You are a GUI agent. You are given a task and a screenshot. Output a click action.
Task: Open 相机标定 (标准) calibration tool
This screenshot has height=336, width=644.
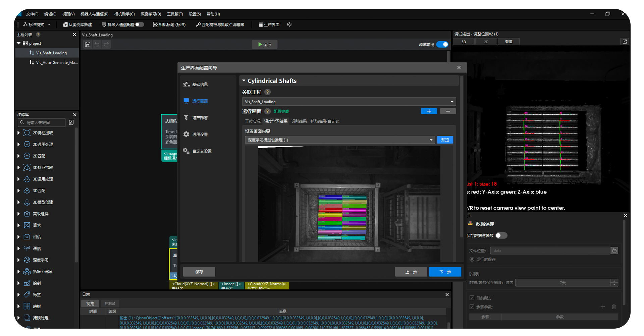169,24
